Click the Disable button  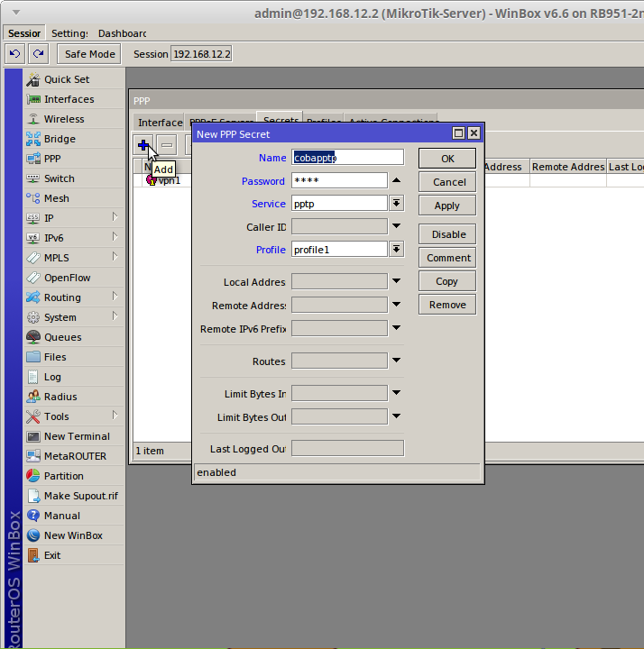[x=447, y=234]
